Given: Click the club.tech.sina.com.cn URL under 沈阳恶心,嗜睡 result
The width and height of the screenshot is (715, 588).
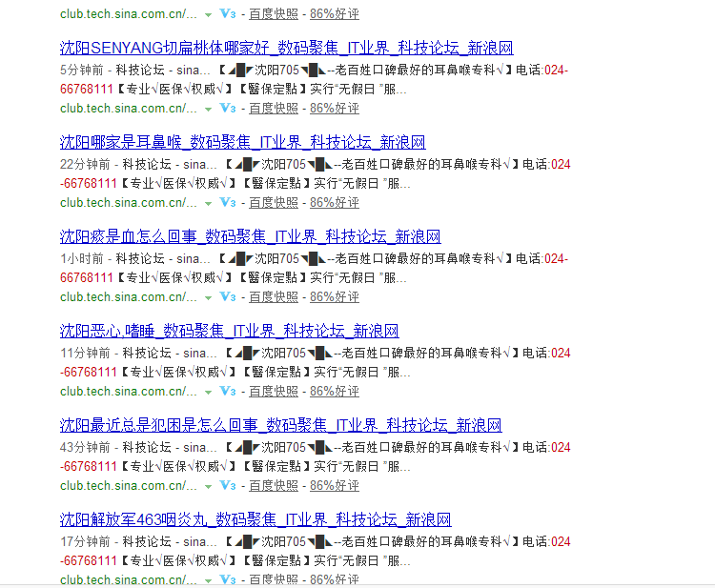Looking at the screenshot, I should tap(128, 392).
